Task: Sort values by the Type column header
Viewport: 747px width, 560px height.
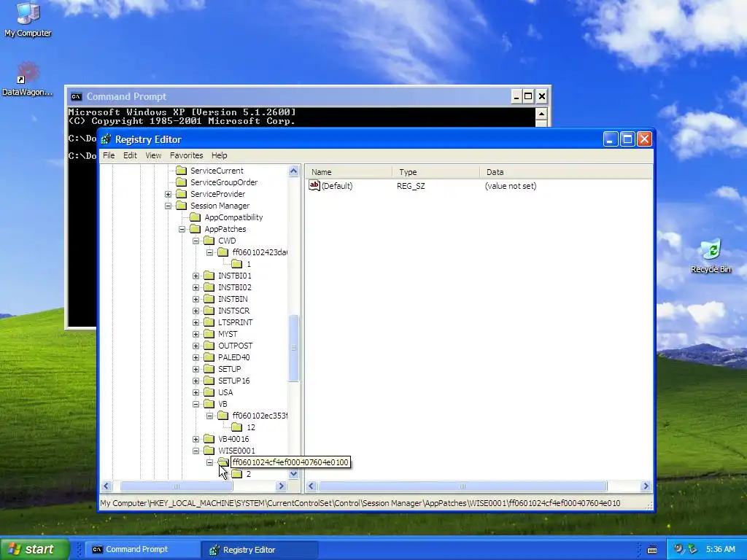Action: click(436, 172)
